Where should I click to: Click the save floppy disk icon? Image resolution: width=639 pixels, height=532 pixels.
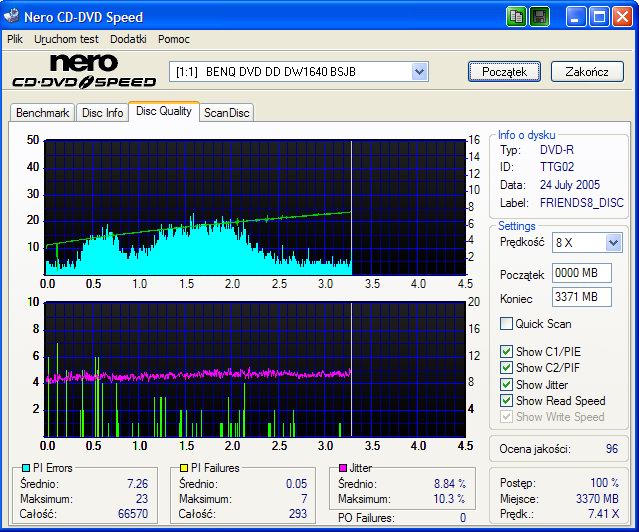pyautogui.click(x=540, y=17)
